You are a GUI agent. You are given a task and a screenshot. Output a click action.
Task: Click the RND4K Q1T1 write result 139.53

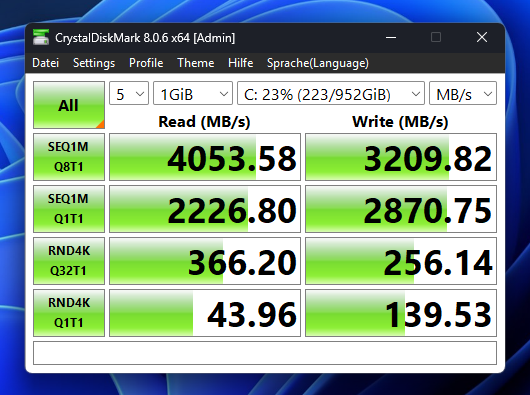401,313
